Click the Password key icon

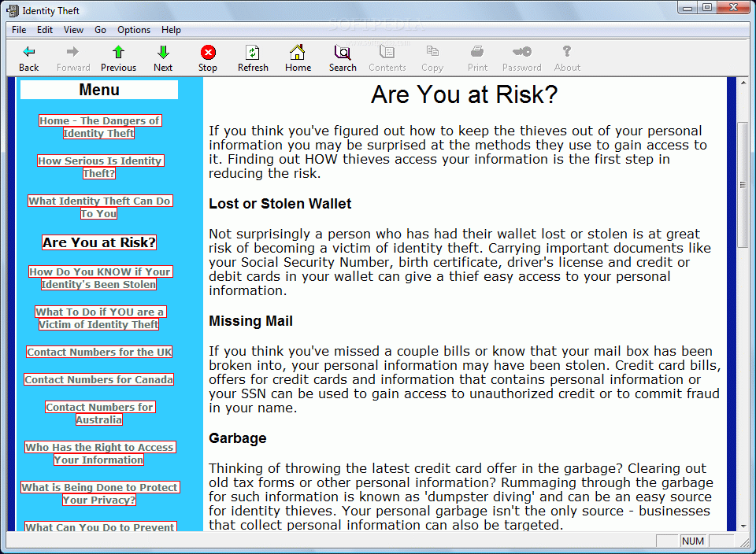point(521,52)
